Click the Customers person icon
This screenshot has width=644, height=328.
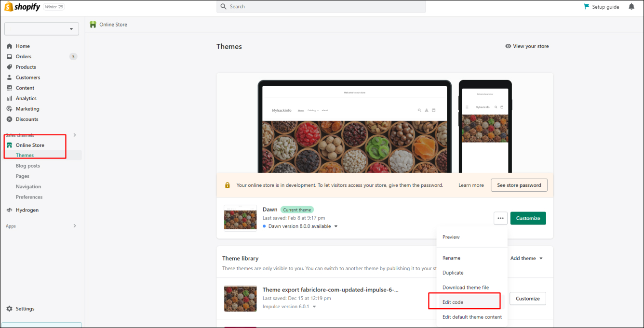[9, 78]
